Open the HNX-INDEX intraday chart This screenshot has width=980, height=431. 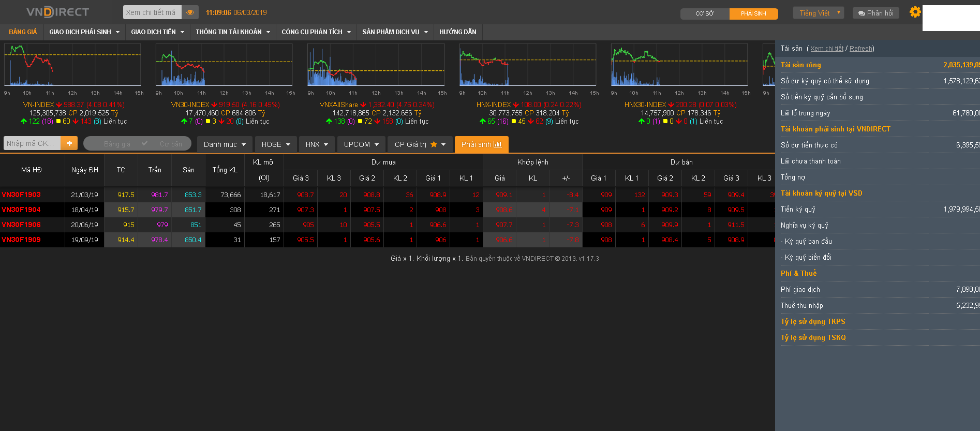coord(528,65)
